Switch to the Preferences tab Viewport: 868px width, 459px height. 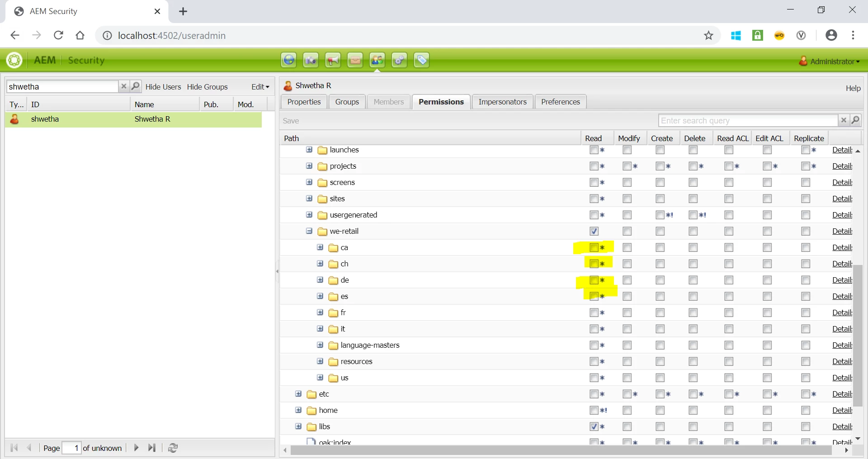coord(561,102)
